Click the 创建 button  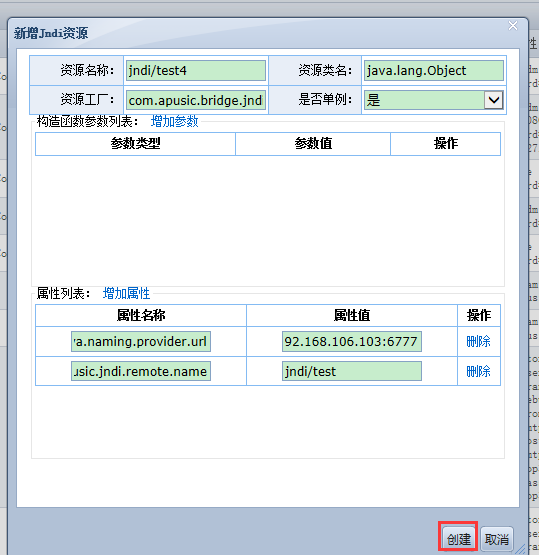458,540
